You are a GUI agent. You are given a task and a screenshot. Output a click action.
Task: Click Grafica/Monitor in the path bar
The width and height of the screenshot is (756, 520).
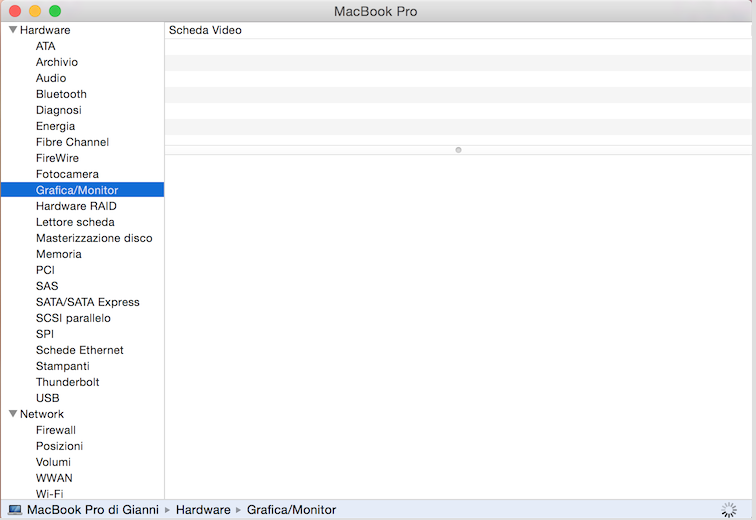pyautogui.click(x=291, y=510)
